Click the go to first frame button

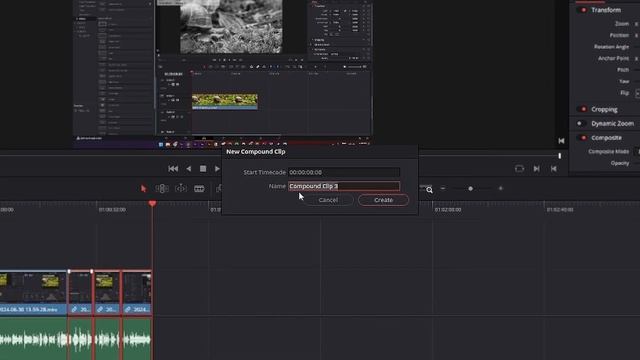tap(173, 169)
